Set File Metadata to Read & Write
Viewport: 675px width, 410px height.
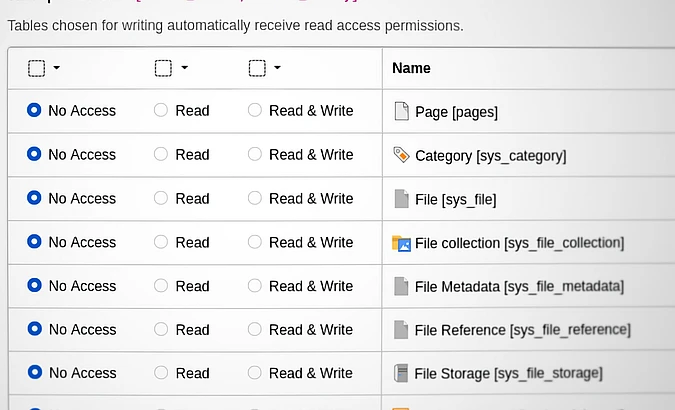[x=255, y=286]
